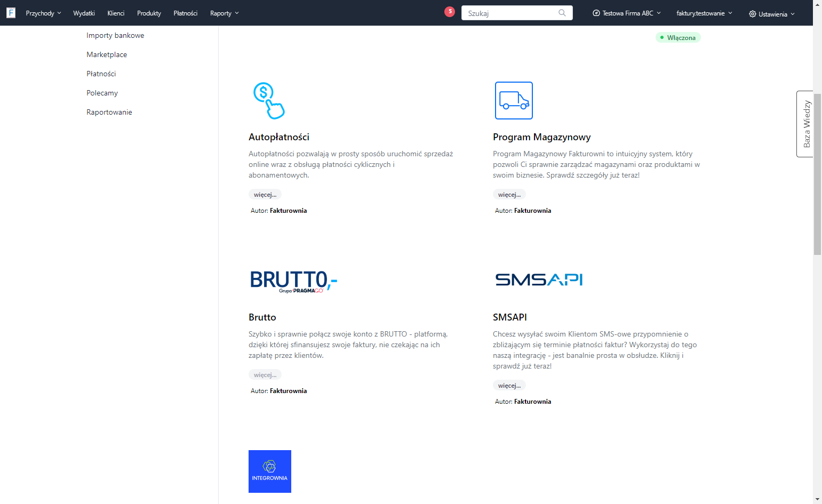Click the Włączona status badge

click(678, 37)
